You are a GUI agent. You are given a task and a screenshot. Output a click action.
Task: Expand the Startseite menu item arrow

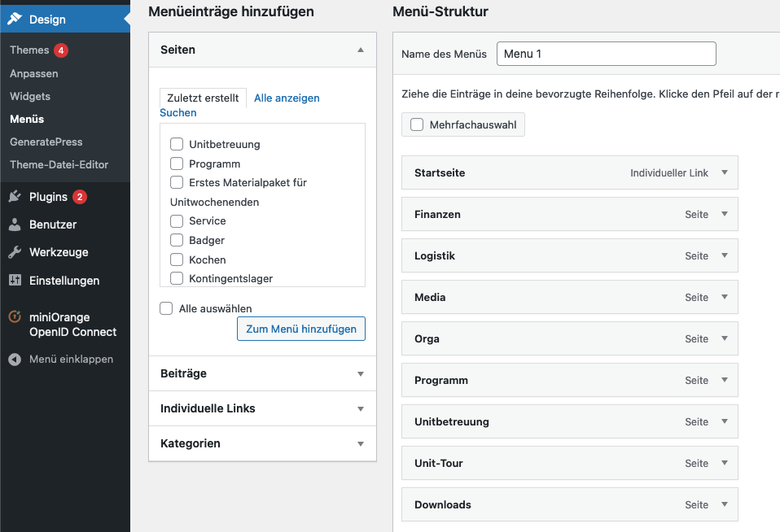[724, 172]
